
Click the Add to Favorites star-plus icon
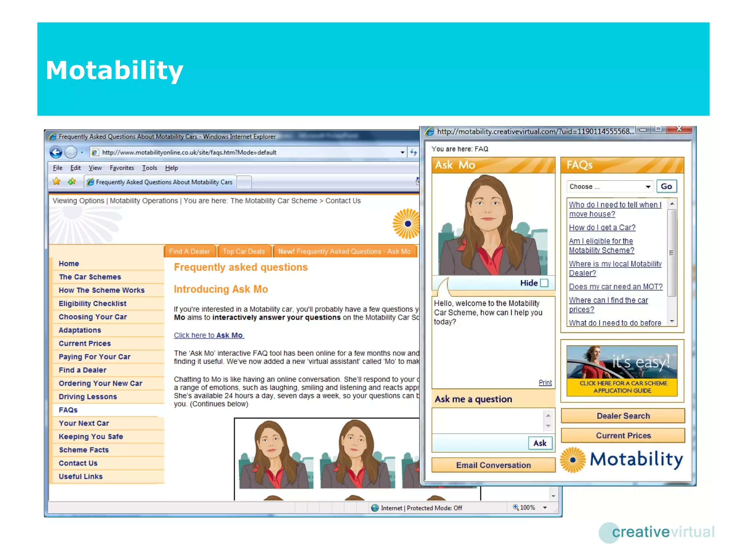72,181
